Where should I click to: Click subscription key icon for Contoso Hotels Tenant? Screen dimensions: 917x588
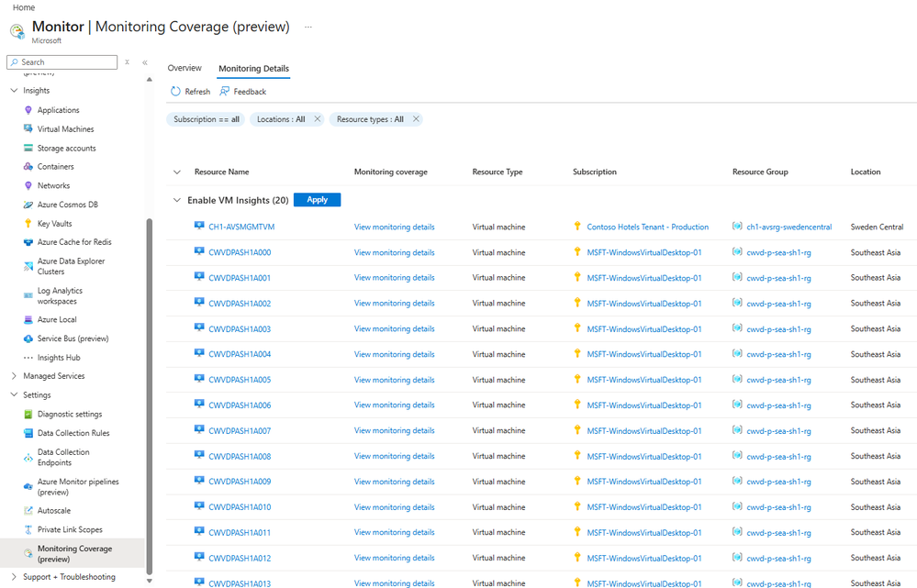pyautogui.click(x=577, y=227)
